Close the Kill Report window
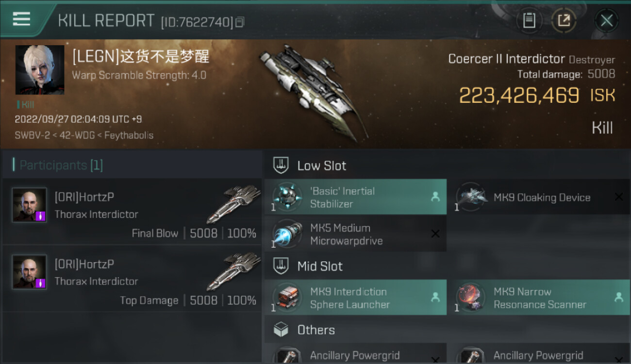 [606, 20]
